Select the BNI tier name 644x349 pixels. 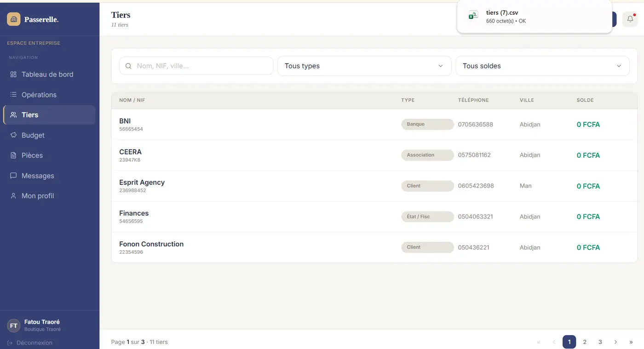[125, 121]
